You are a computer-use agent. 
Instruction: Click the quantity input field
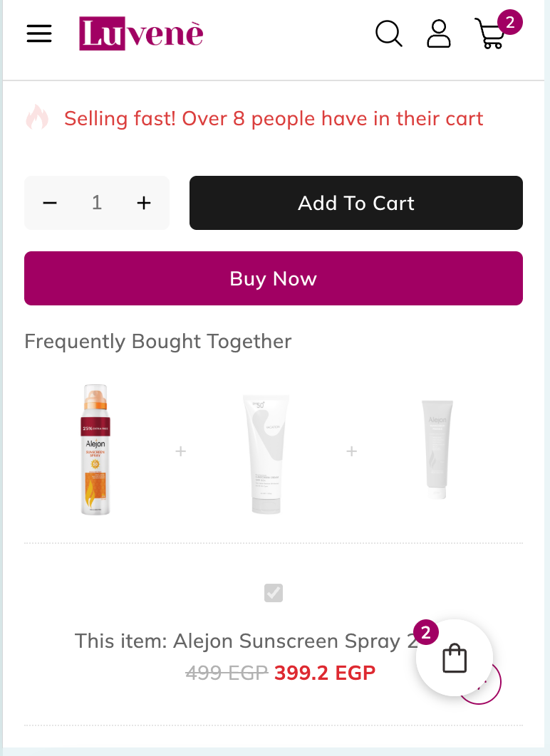(x=97, y=203)
